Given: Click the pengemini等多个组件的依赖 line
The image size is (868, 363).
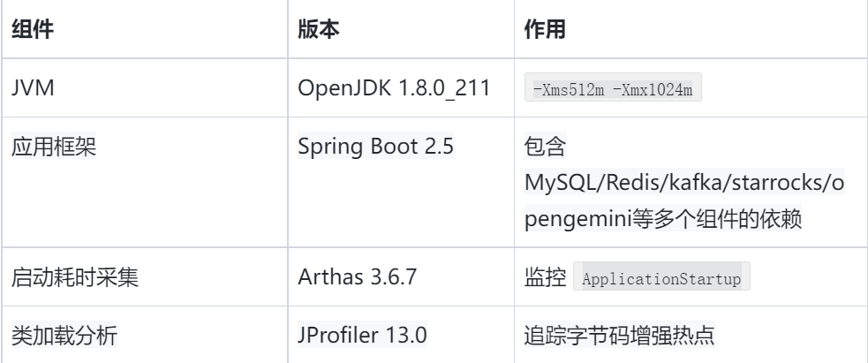Looking at the screenshot, I should coord(663,219).
